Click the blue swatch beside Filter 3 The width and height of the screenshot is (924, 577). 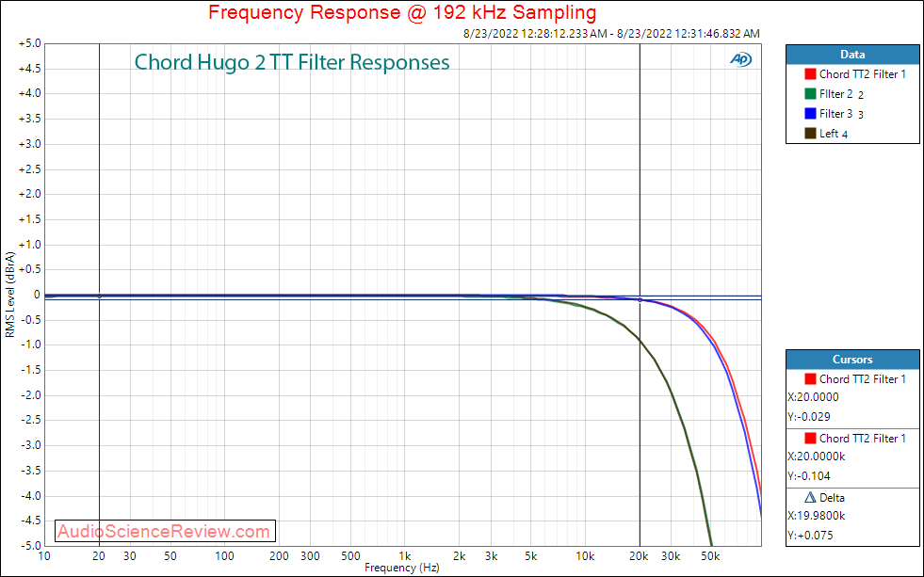click(x=810, y=114)
